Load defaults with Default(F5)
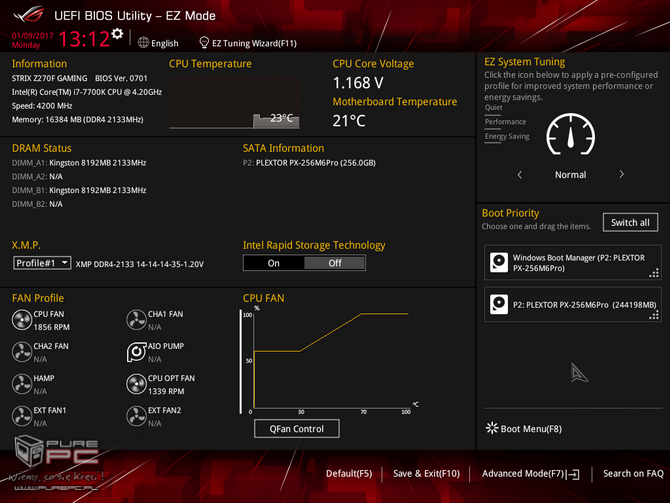Viewport: 670px width, 503px height. pos(349,474)
